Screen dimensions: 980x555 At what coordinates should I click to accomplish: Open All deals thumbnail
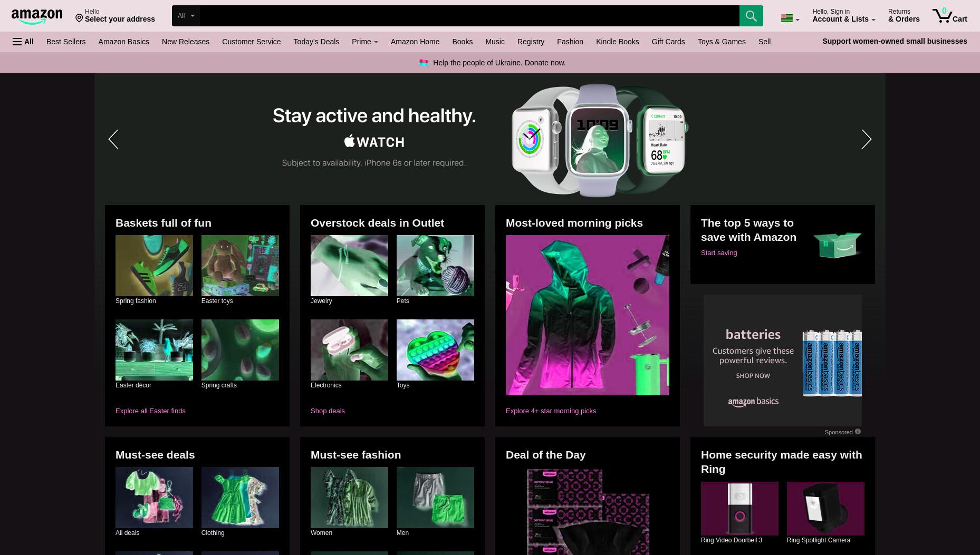click(x=154, y=498)
